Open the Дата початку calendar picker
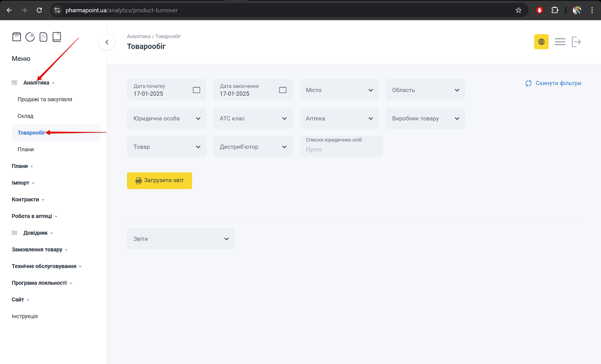 [x=196, y=90]
